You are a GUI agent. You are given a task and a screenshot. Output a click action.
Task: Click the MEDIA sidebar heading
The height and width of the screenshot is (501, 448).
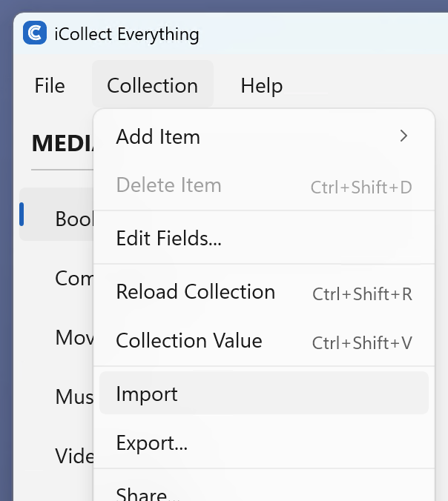point(61,143)
